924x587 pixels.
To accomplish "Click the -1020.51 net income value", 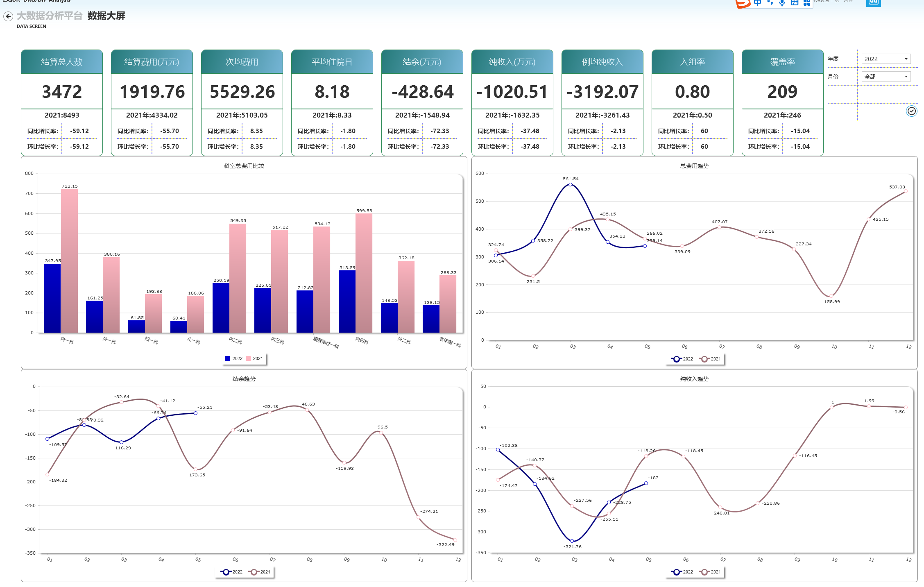I will pyautogui.click(x=512, y=92).
